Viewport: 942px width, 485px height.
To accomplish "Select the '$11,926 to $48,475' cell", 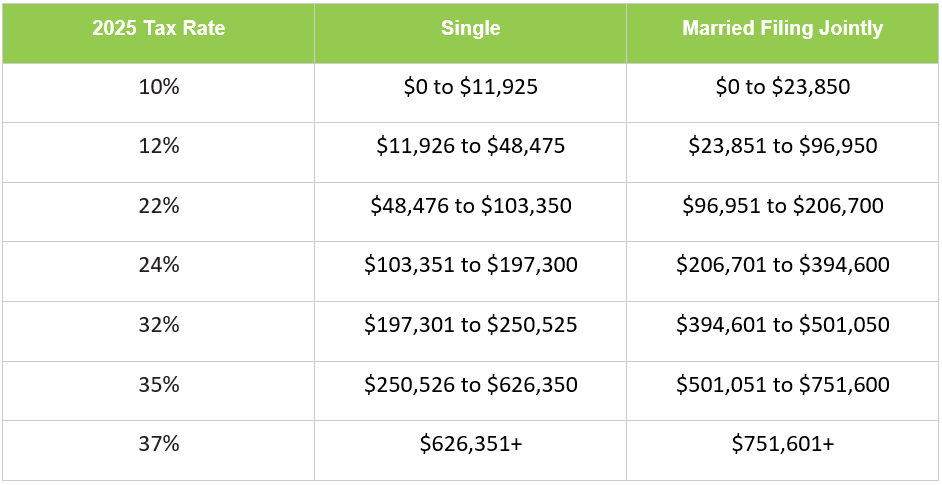I will [x=470, y=153].
